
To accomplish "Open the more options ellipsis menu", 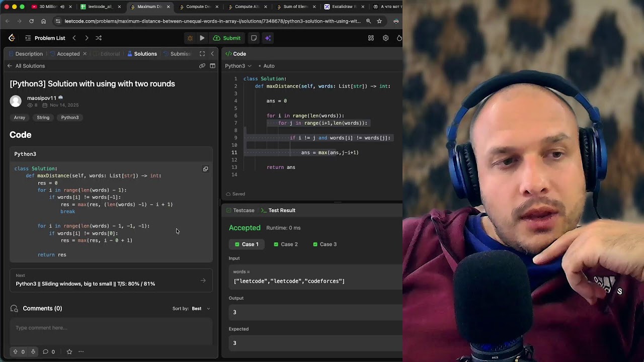I will click(81, 352).
